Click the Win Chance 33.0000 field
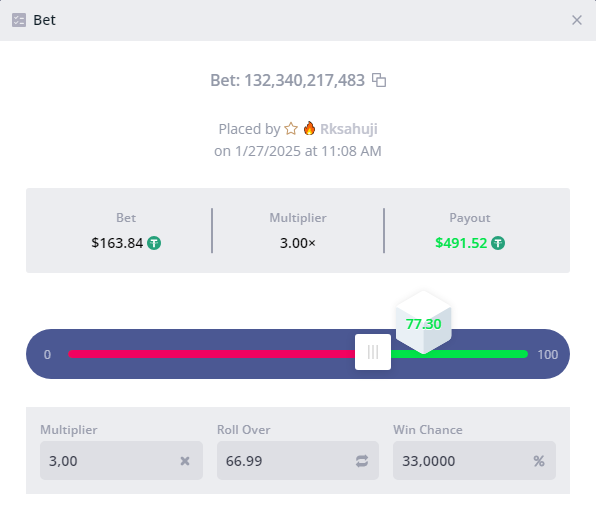The image size is (596, 517). click(x=474, y=460)
